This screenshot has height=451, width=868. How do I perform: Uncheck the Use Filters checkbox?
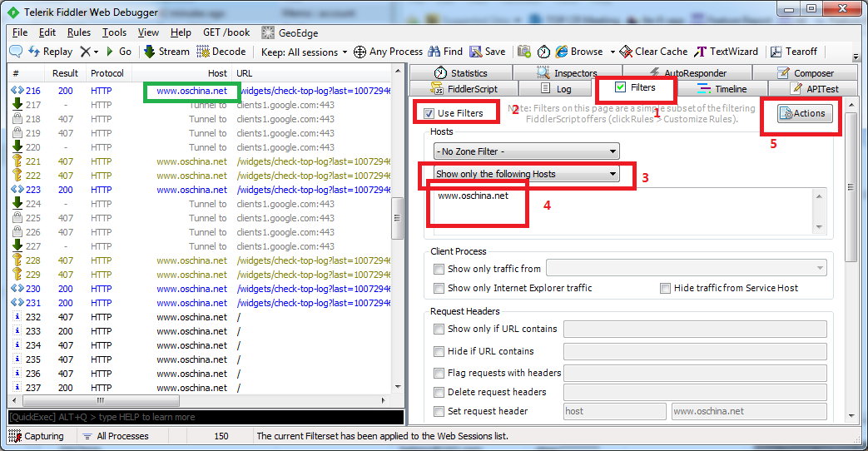[429, 113]
